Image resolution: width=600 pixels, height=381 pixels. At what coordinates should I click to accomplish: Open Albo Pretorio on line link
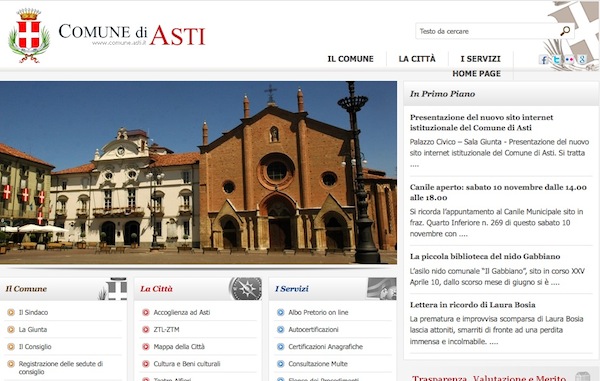318,312
